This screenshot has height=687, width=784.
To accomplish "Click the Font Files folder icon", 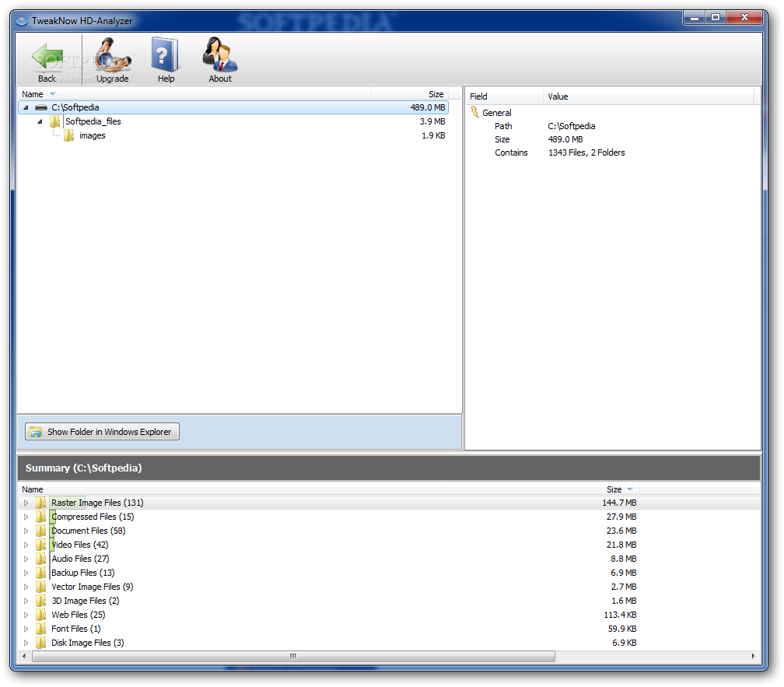I will point(40,629).
